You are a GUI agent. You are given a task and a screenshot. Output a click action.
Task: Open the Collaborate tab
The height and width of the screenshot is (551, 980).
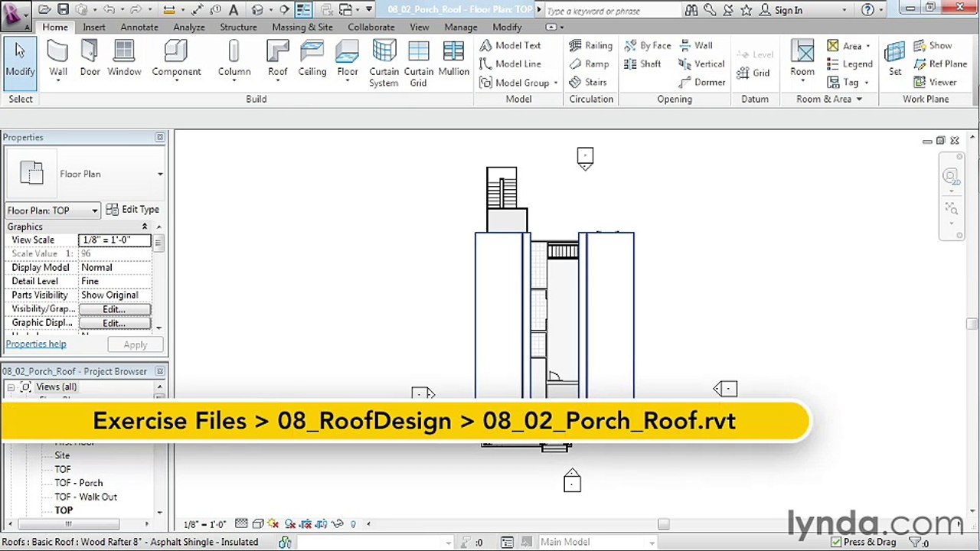click(x=371, y=27)
